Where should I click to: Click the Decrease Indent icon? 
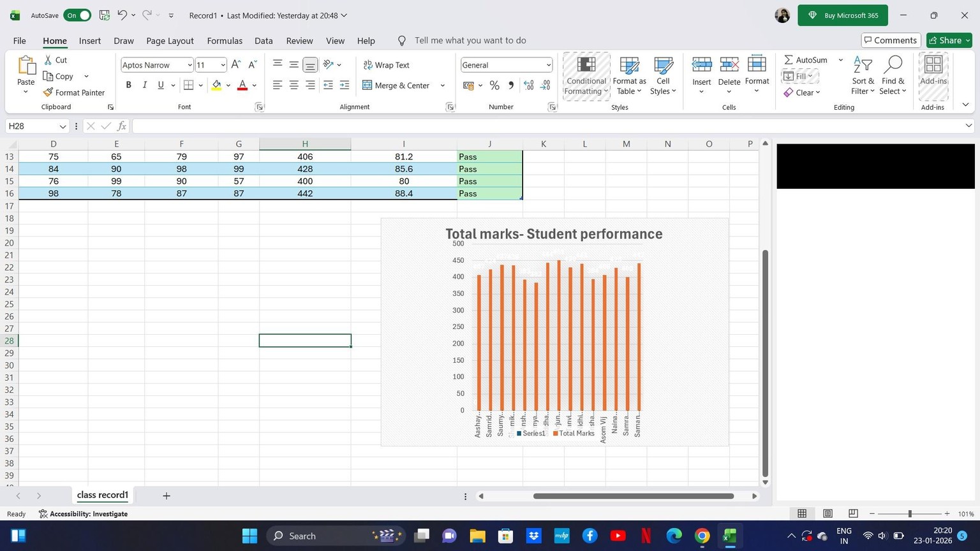tap(328, 85)
